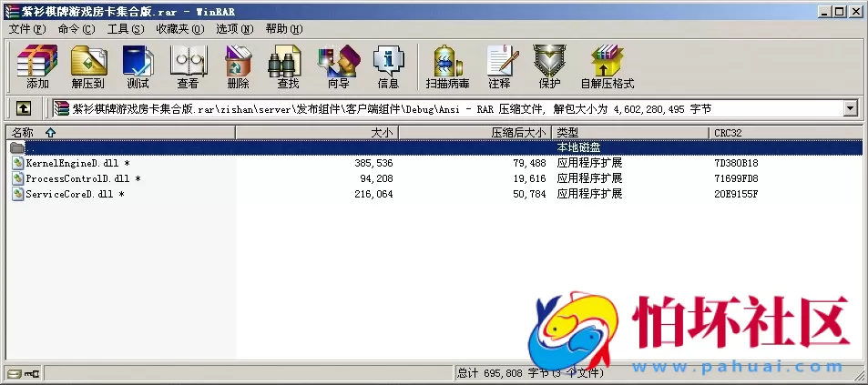Open the 向导 (Wizard) toolbar icon
Image resolution: width=868 pixels, height=385 pixels.
point(338,61)
